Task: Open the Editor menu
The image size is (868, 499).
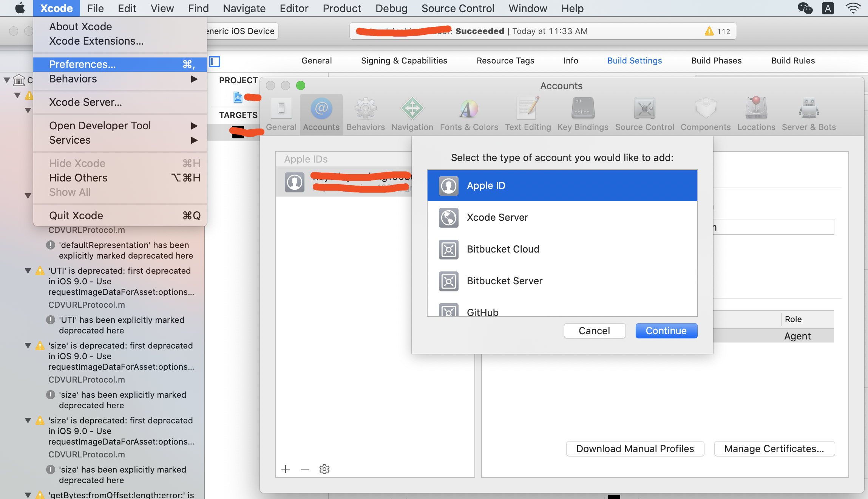Action: (x=294, y=8)
